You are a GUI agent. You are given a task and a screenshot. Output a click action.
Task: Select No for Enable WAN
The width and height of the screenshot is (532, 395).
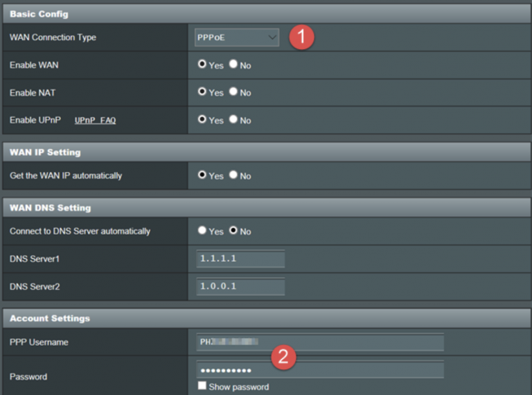pos(233,64)
